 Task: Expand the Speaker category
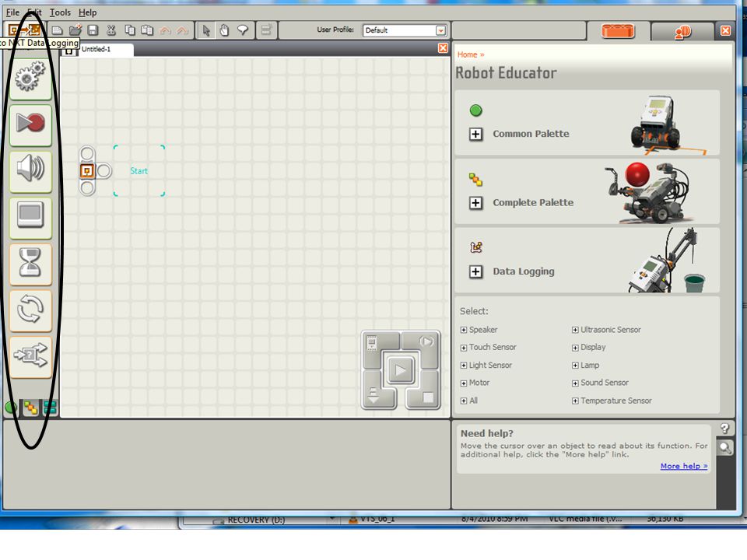[x=464, y=330]
